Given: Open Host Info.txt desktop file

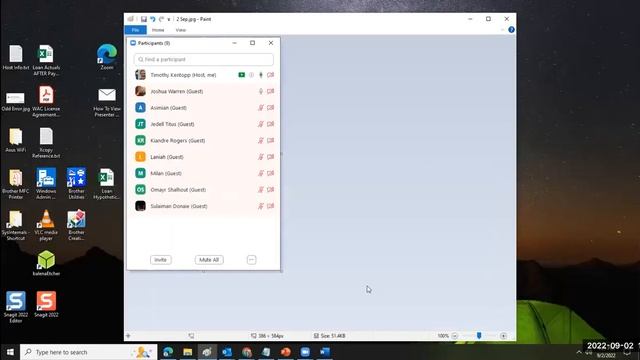Looking at the screenshot, I should (16, 58).
